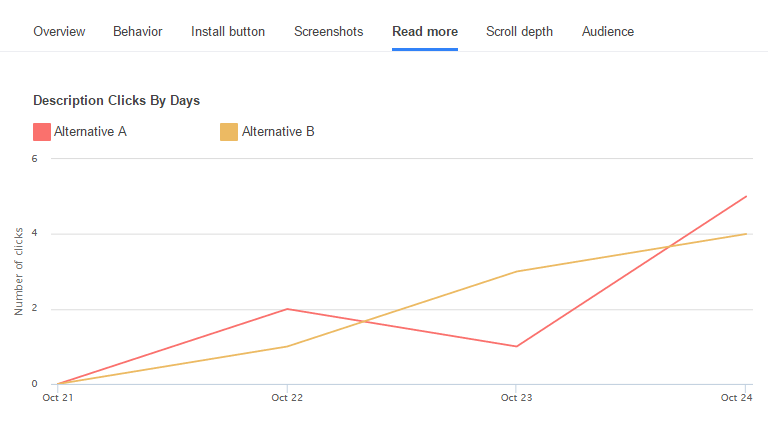Screen dimensions: 768x428
Task: Click the active Read more tab
Action: pyautogui.click(x=425, y=31)
